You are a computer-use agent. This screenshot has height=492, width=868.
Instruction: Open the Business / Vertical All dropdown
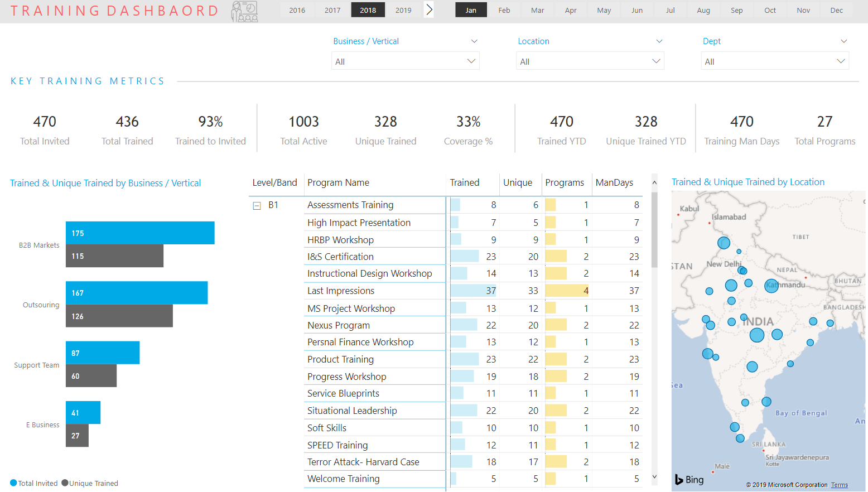[x=406, y=61]
